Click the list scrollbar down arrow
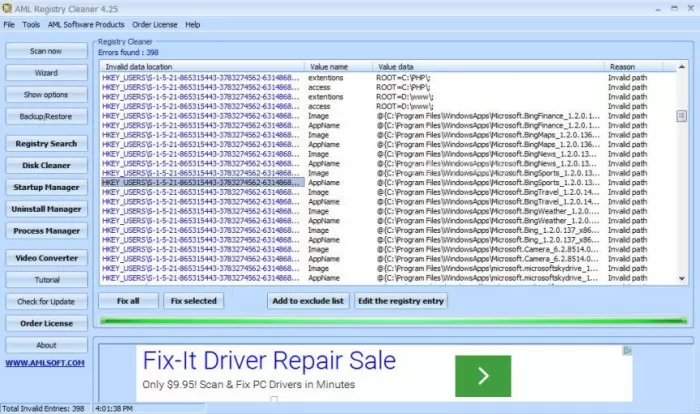700x414 pixels. click(682, 279)
